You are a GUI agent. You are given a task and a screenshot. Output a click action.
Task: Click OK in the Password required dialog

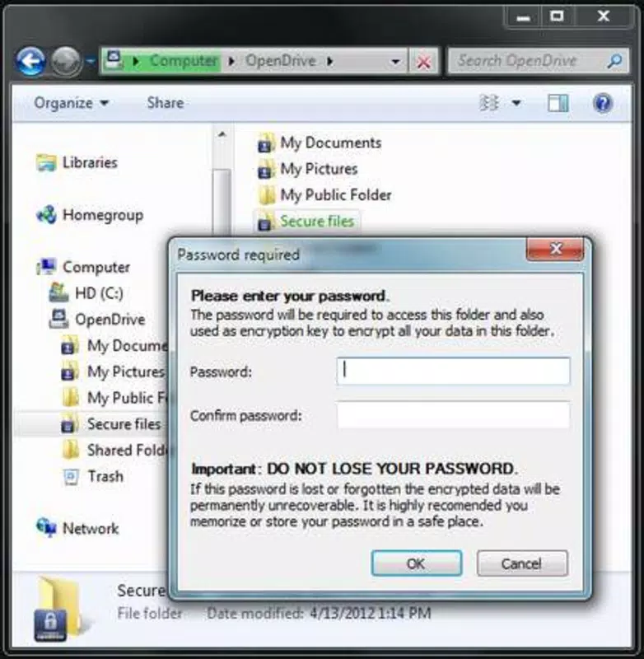[x=417, y=563]
